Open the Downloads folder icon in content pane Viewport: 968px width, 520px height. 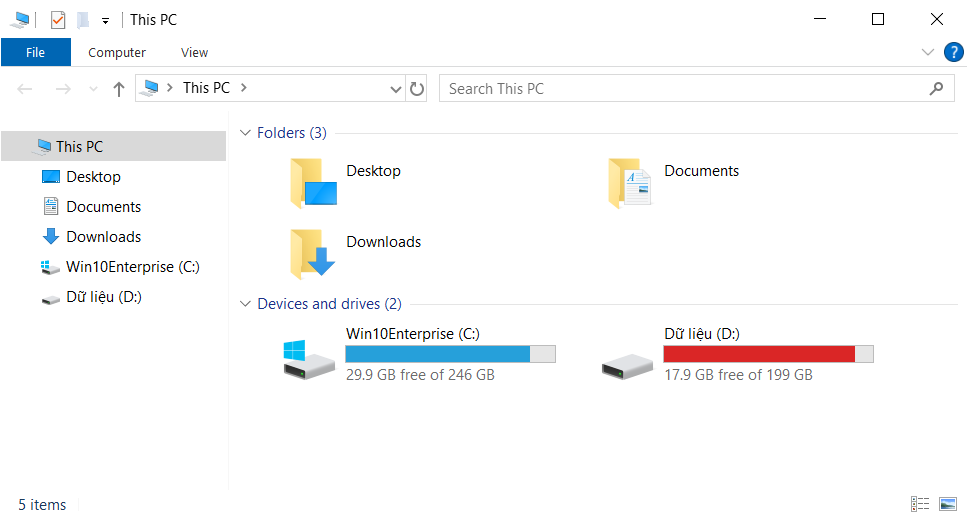point(313,253)
